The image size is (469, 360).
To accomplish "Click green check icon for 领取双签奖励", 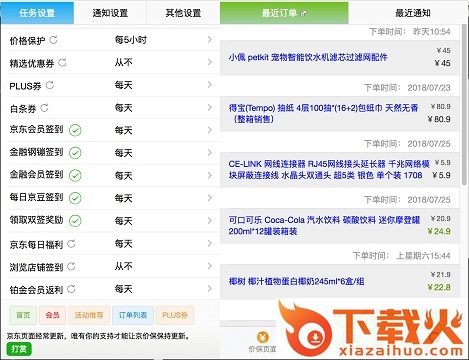I will (75, 221).
